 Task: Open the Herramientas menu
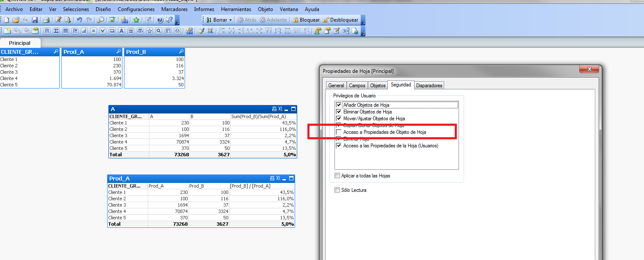click(236, 9)
